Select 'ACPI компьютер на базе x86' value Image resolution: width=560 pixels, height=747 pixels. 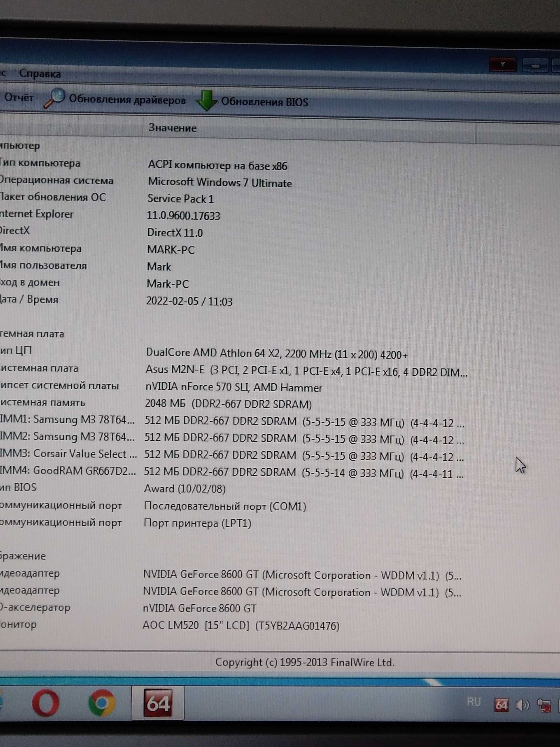pyautogui.click(x=217, y=165)
